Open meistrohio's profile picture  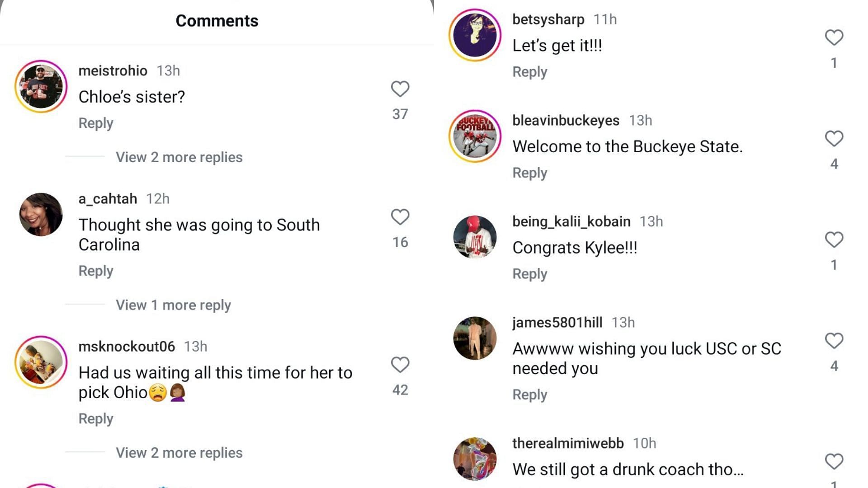click(x=41, y=86)
